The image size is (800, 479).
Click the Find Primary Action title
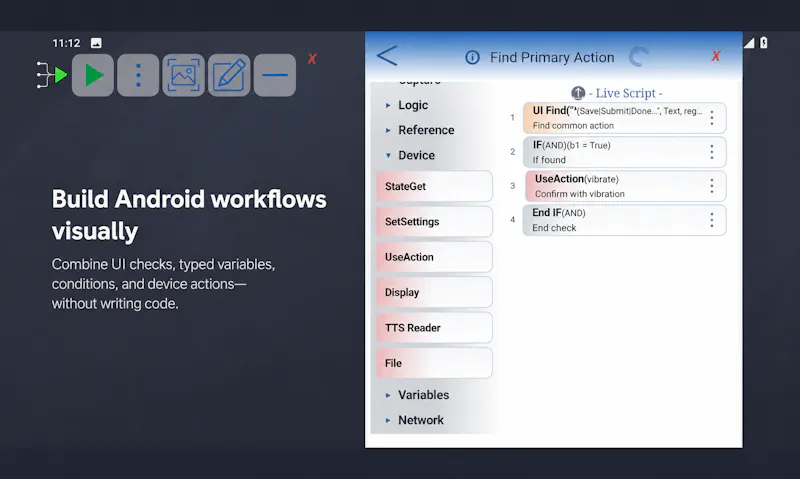(x=552, y=57)
